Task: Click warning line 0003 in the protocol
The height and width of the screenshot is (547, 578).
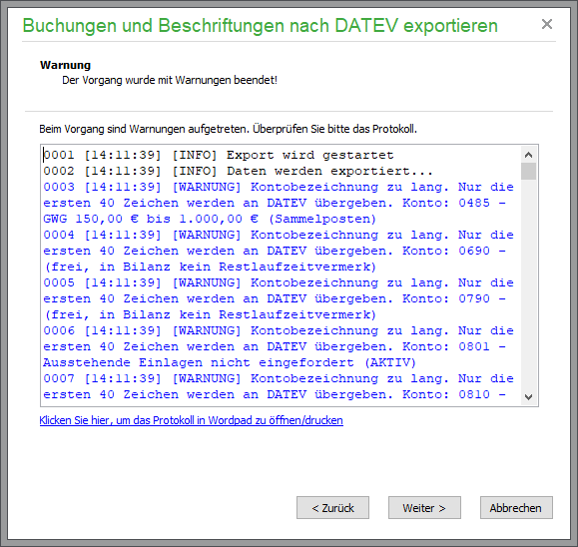Action: 279,187
